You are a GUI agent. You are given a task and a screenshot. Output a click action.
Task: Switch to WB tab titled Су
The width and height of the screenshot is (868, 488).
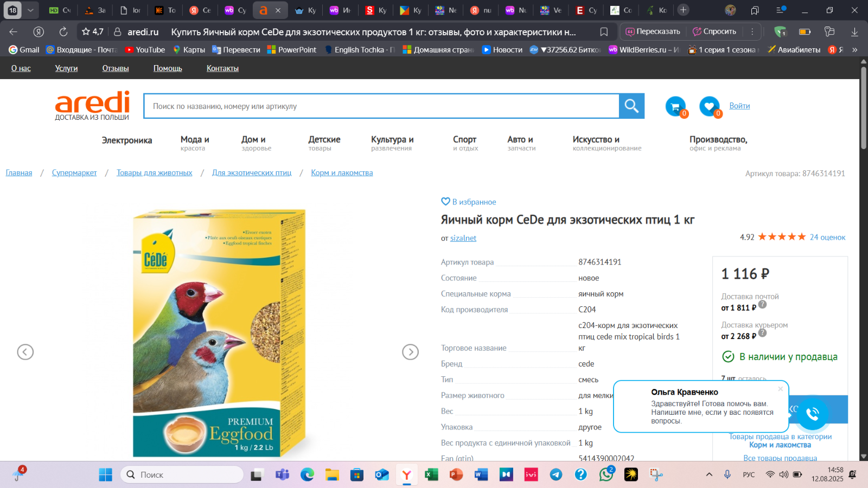[235, 10]
